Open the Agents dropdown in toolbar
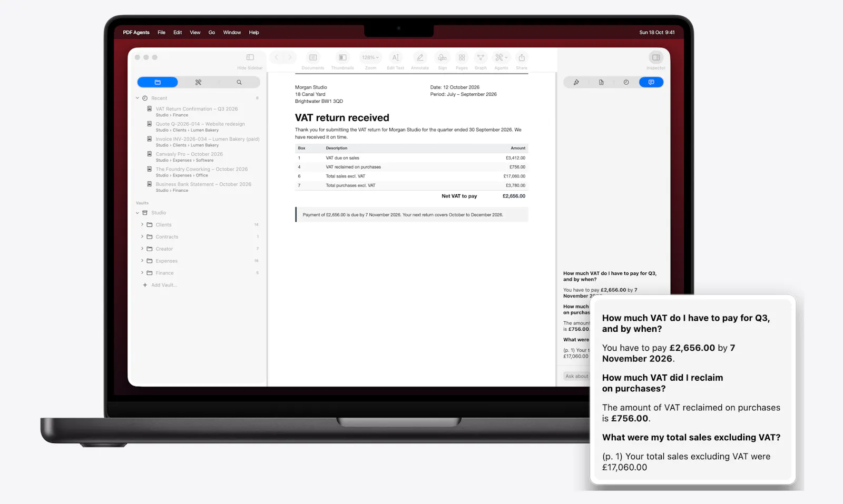 [501, 57]
